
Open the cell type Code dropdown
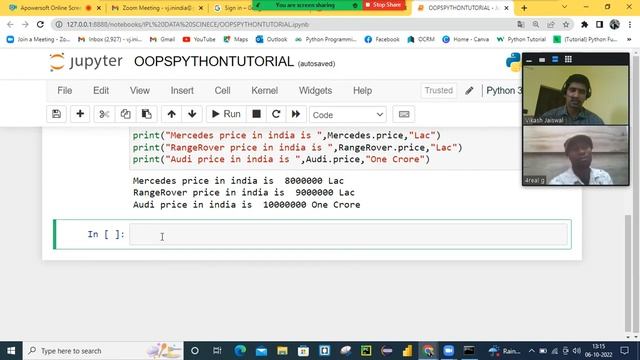tap(348, 115)
